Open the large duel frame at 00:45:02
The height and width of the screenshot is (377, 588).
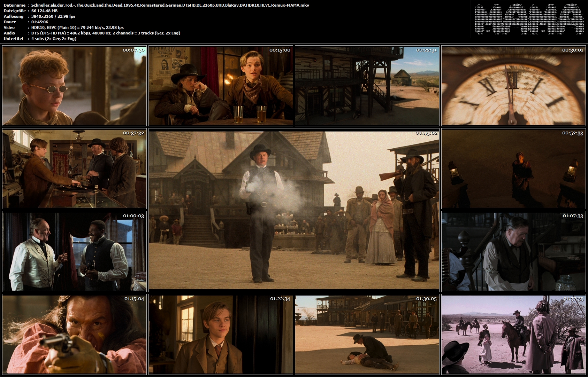click(294, 210)
